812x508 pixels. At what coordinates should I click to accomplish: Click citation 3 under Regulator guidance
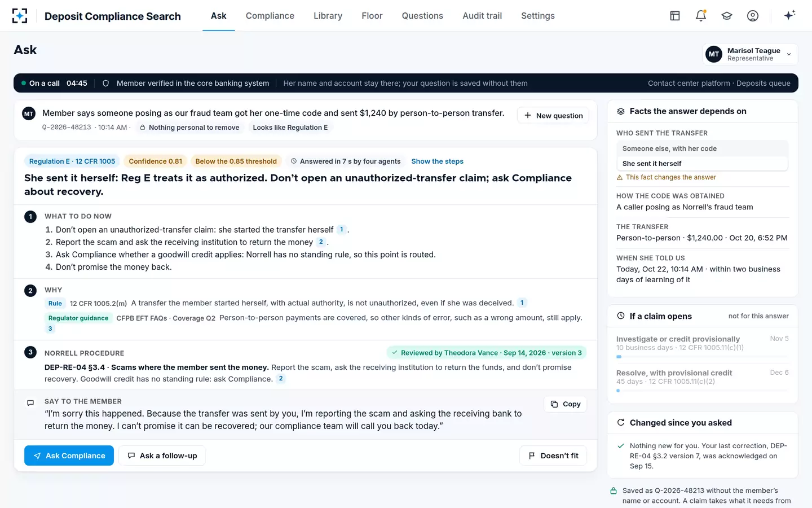[50, 329]
